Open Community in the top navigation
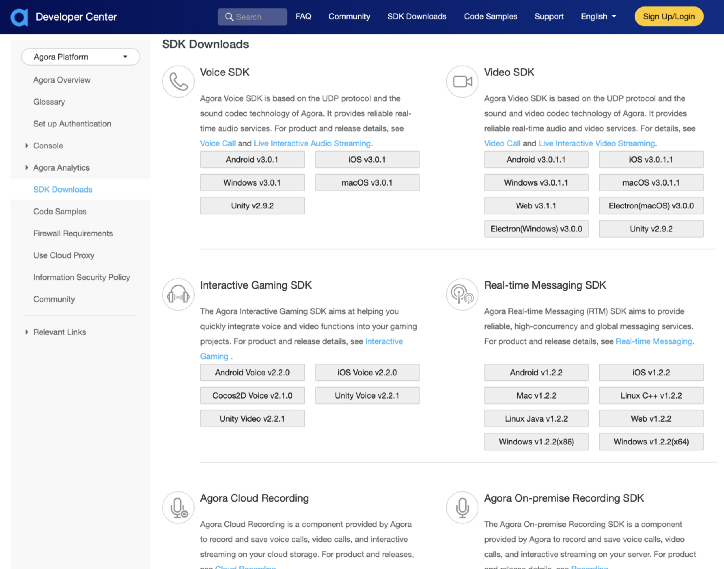This screenshot has width=724, height=569. tap(349, 17)
